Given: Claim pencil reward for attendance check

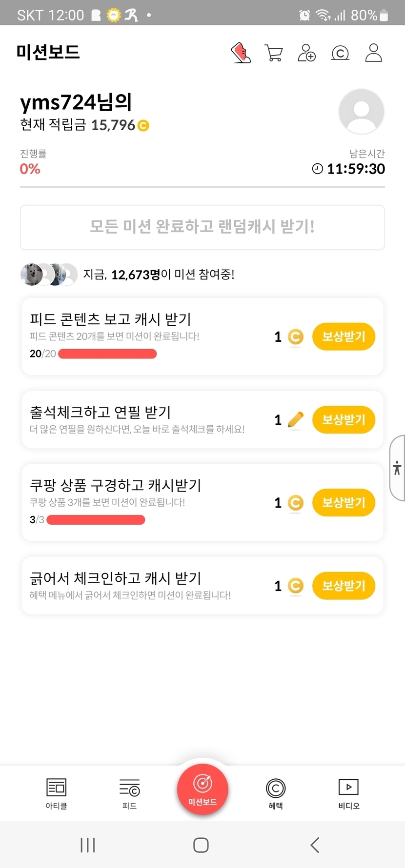Looking at the screenshot, I should point(344,419).
